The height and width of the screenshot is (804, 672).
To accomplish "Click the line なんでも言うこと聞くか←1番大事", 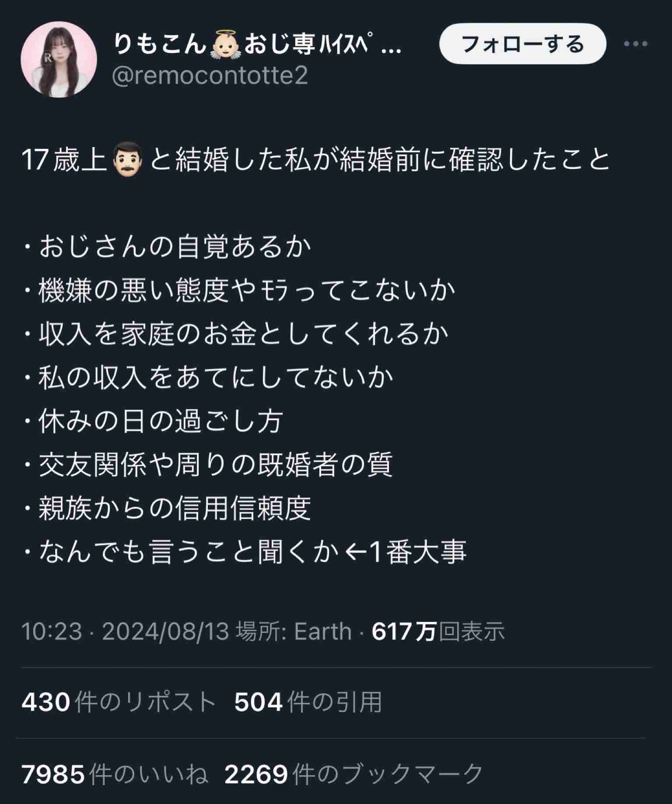I will coord(245,551).
